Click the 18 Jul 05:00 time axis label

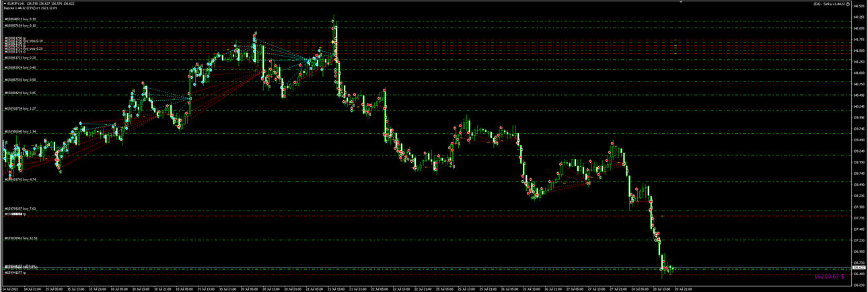[x=120, y=289]
